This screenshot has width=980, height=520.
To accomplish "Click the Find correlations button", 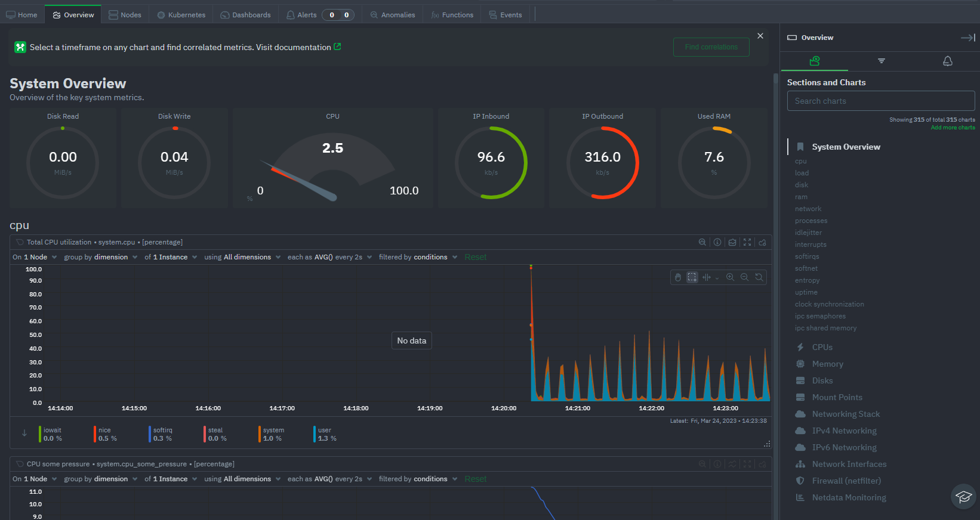I will (711, 47).
